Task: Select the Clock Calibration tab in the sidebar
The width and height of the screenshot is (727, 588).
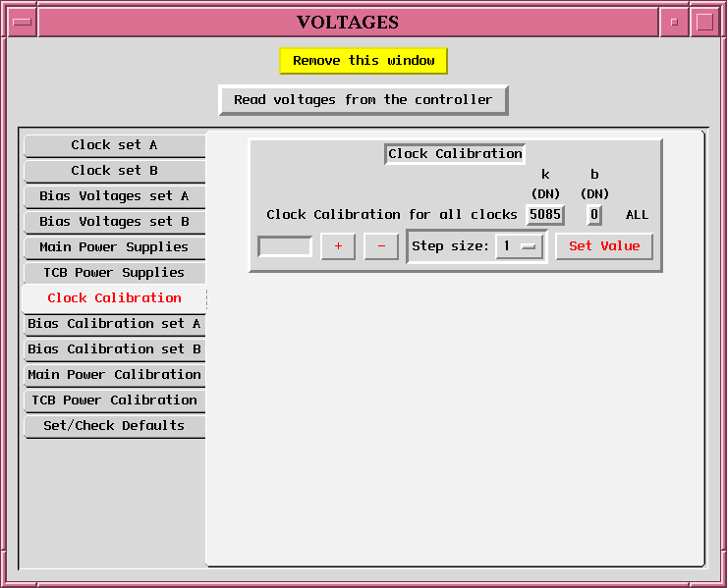Action: pos(115,298)
